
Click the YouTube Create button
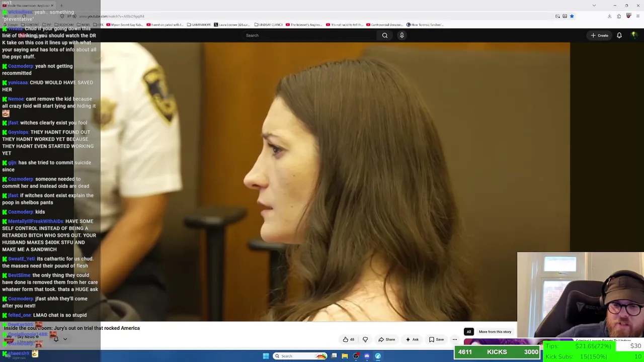tap(600, 35)
